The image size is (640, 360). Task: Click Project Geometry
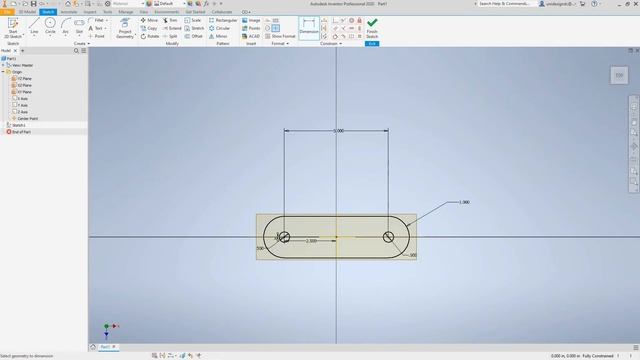point(125,28)
